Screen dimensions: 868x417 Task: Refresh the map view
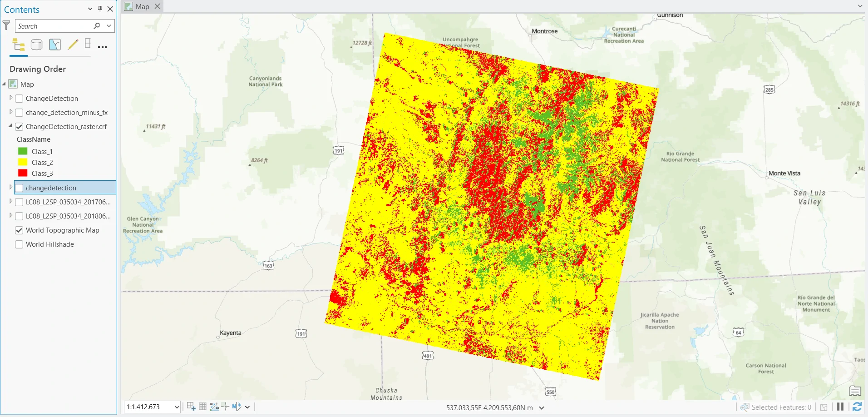[x=857, y=407]
